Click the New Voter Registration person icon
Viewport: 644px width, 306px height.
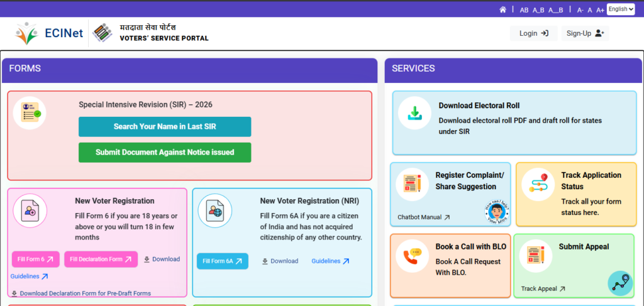30,211
